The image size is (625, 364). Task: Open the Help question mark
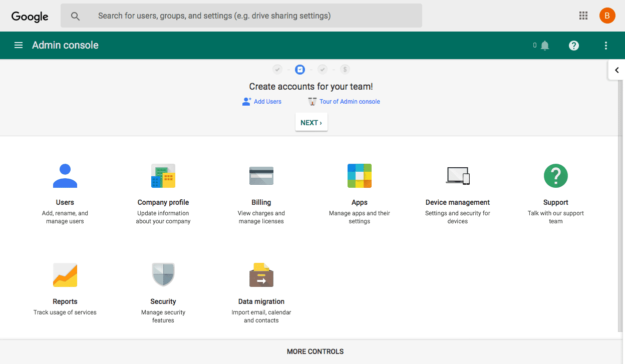573,45
